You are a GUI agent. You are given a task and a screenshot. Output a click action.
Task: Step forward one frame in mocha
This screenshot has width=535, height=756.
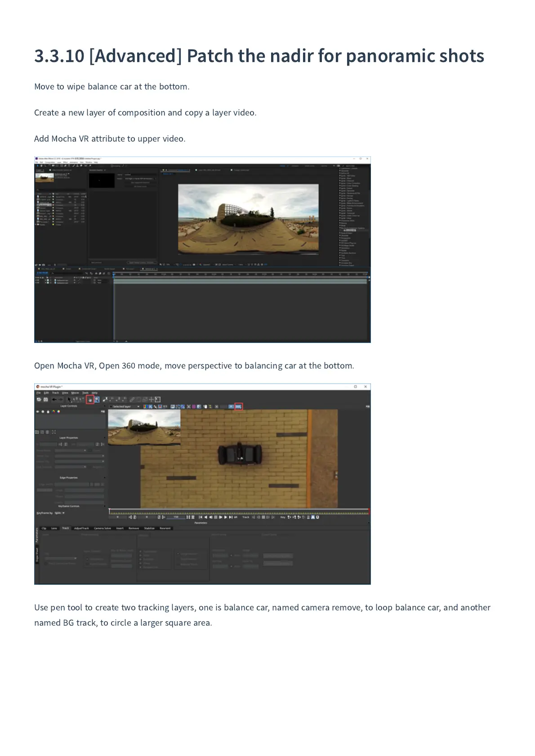[x=221, y=517]
